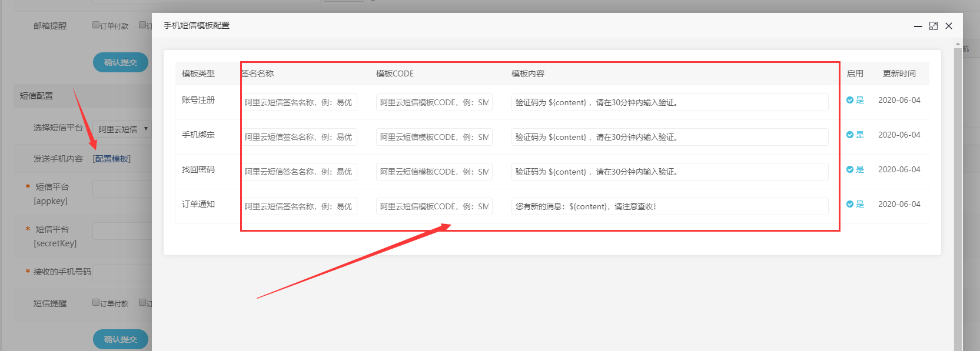Click 2020-06-04 date in 订单通知 row
Image resolution: width=980 pixels, height=351 pixels.
[899, 204]
